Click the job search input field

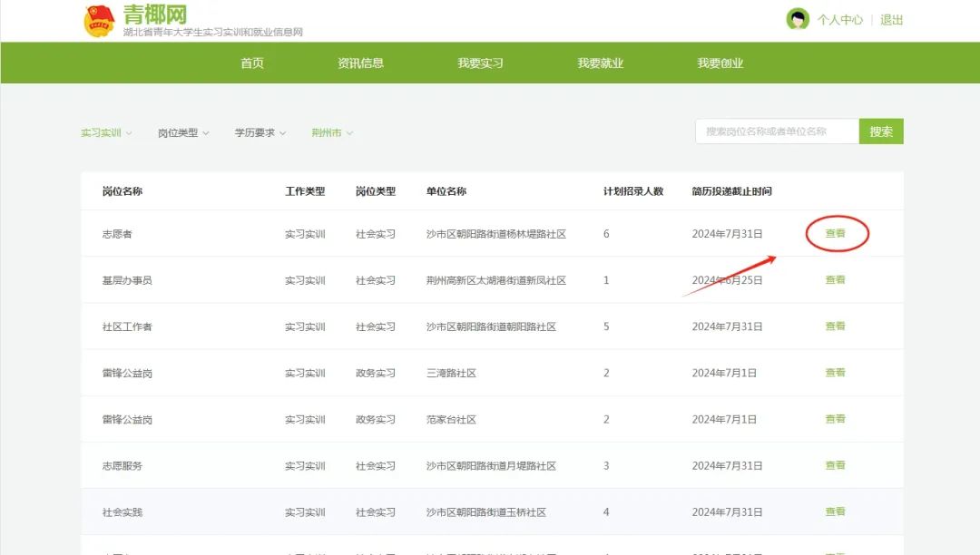point(776,131)
